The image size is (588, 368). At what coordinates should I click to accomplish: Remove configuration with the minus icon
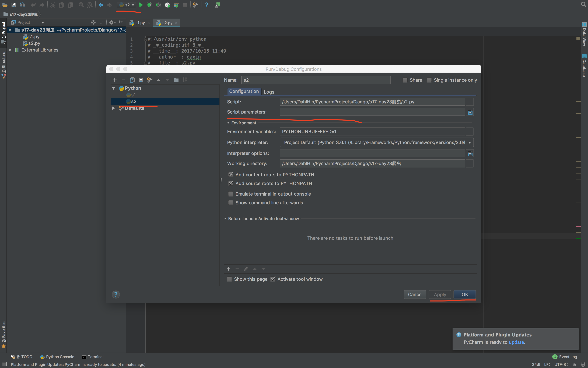123,80
